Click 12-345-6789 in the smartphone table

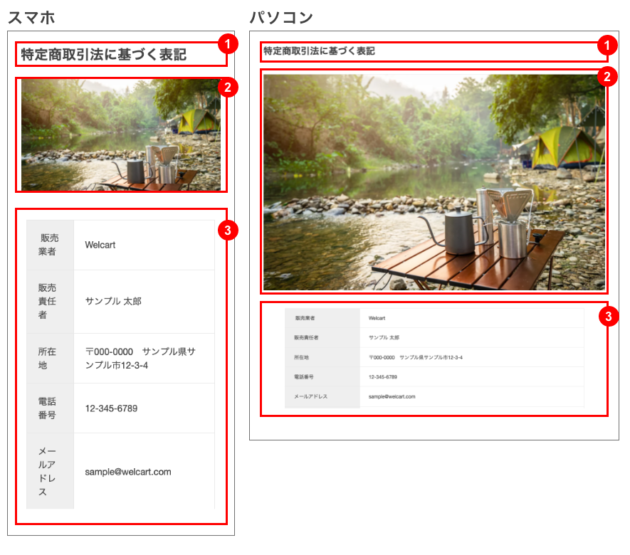pyautogui.click(x=111, y=408)
